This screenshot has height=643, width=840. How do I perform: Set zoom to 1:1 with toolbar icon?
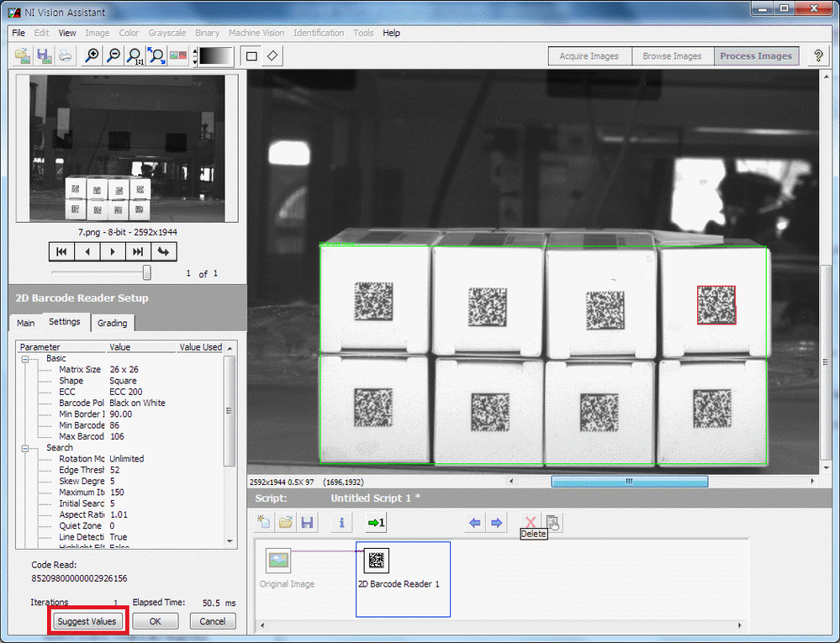point(135,55)
